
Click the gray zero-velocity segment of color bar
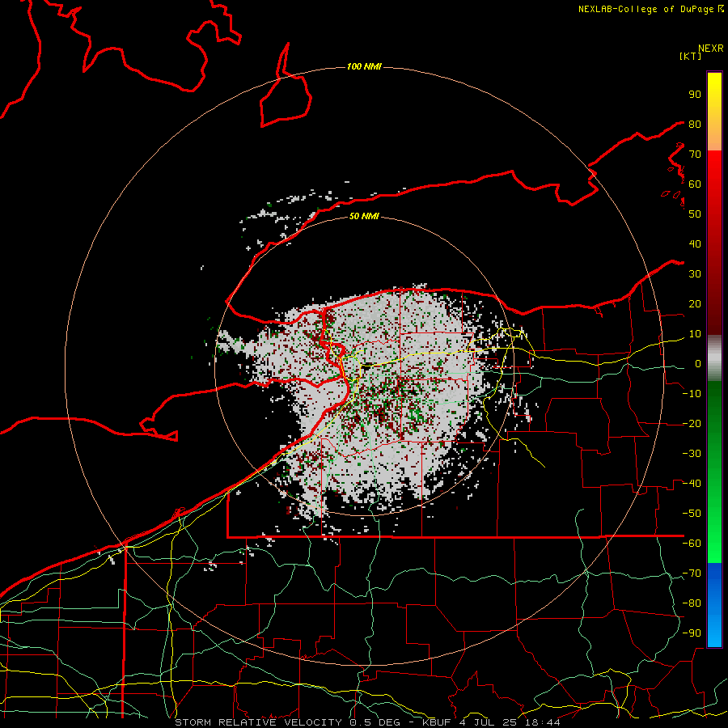tap(714, 358)
